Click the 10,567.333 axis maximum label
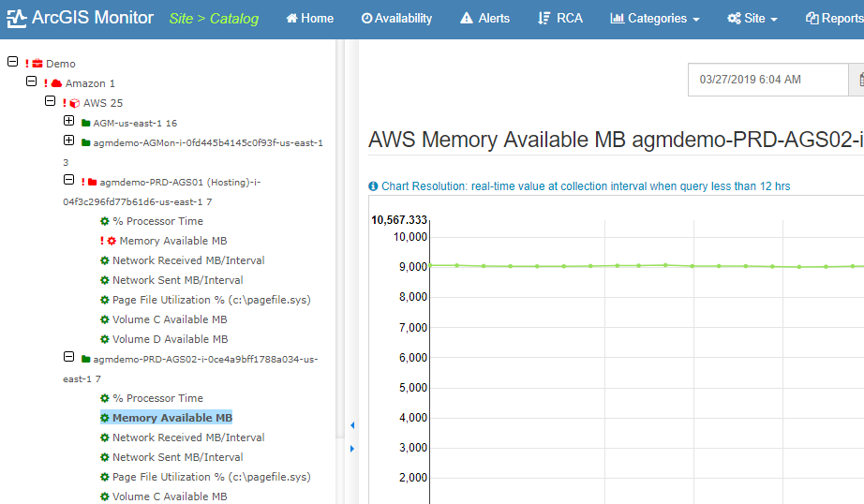The image size is (864, 504). 399,220
